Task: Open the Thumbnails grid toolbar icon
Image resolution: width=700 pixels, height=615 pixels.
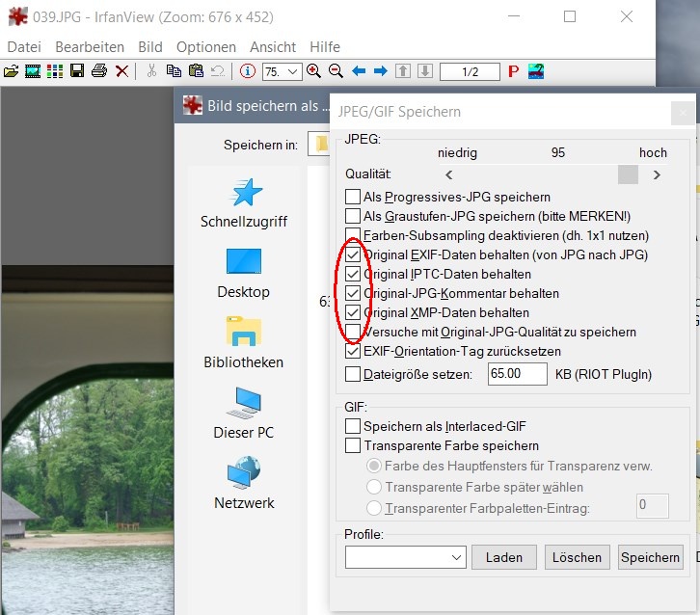Action: point(55,71)
